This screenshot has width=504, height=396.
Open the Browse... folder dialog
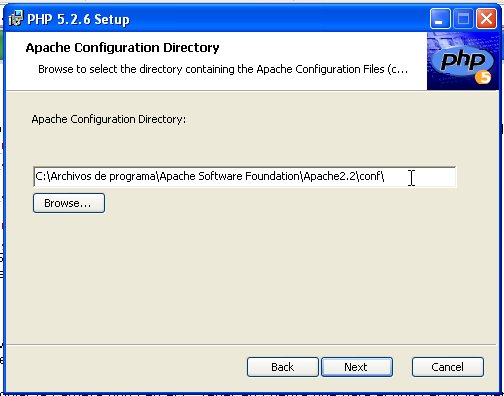point(69,203)
